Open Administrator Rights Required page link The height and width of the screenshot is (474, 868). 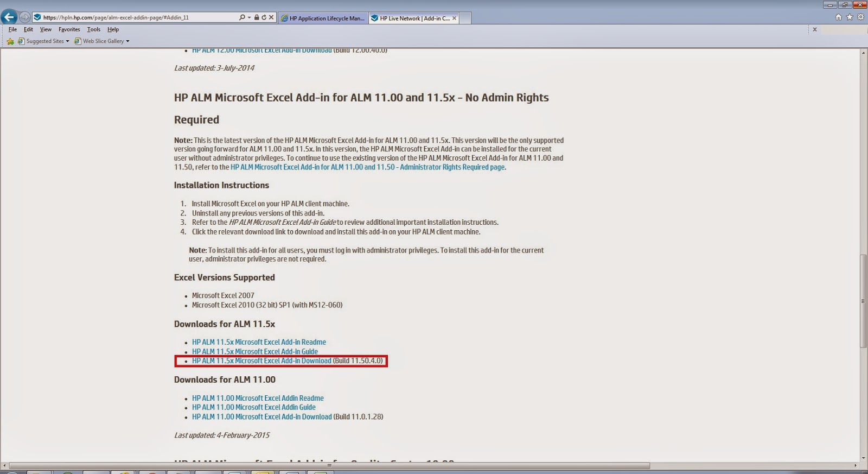click(x=368, y=167)
